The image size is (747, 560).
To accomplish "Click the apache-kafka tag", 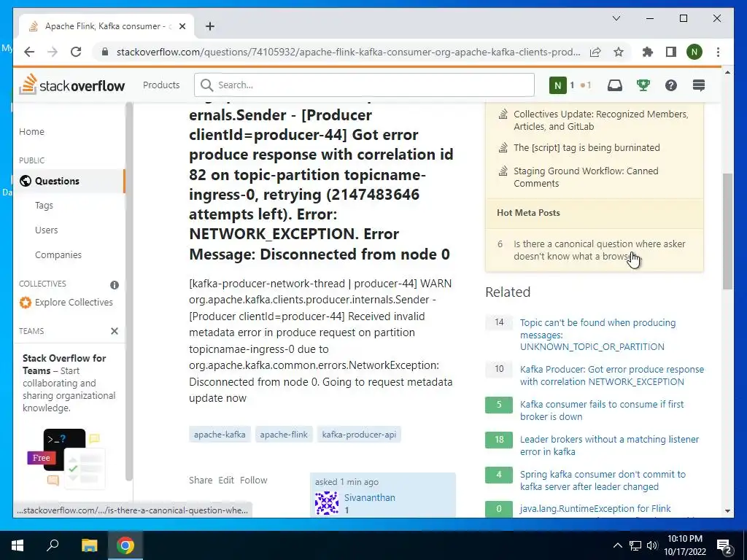I will point(220,435).
